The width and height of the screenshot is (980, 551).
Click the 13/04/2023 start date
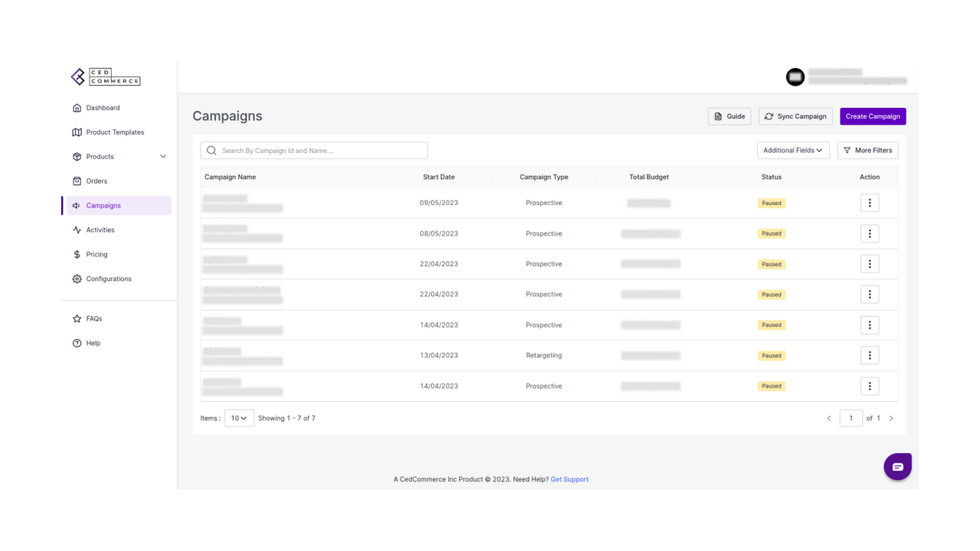(x=439, y=355)
